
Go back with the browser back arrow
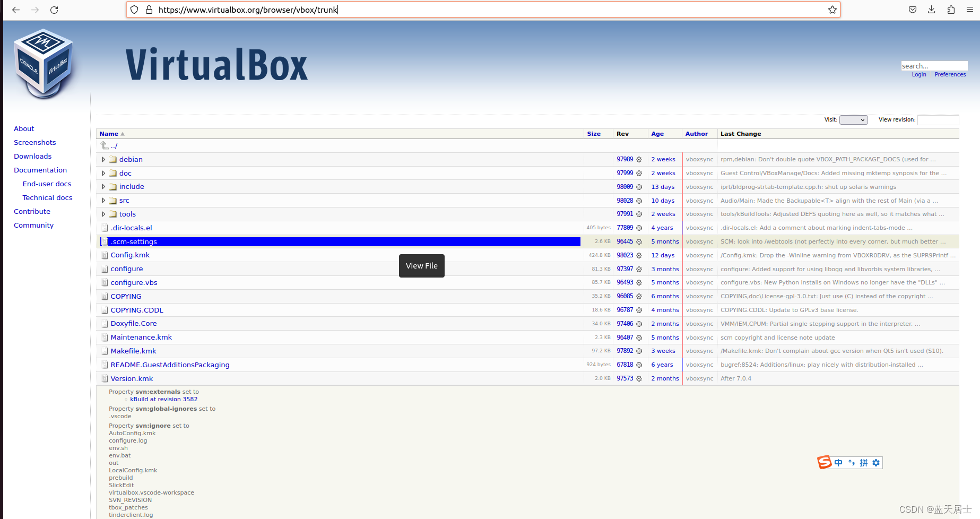[x=16, y=10]
